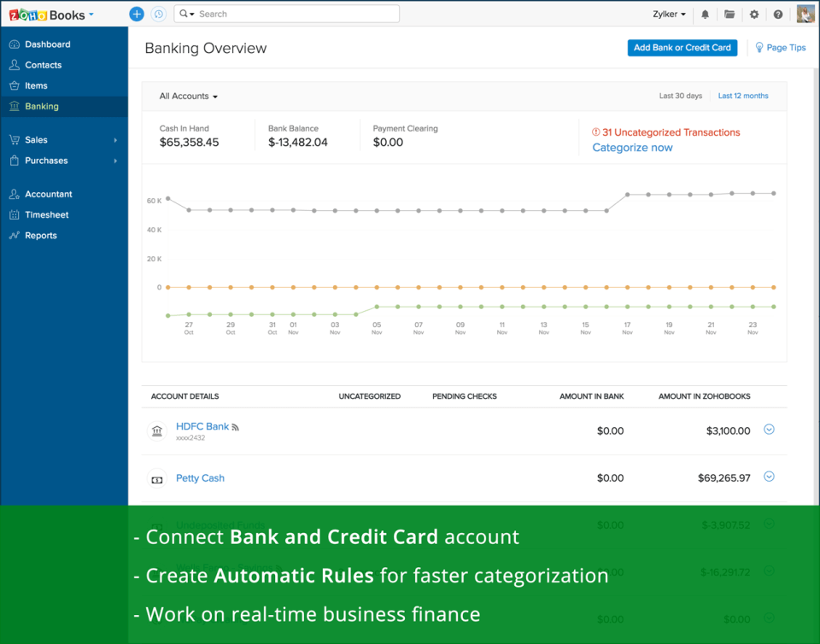Viewport: 820px width, 644px height.
Task: Open the All Accounts dropdown
Action: pyautogui.click(x=188, y=96)
